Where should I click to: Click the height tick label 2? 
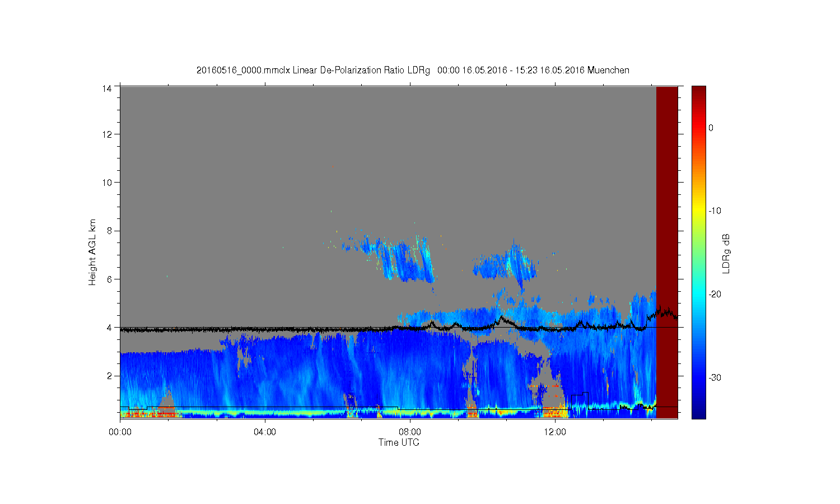(x=109, y=375)
